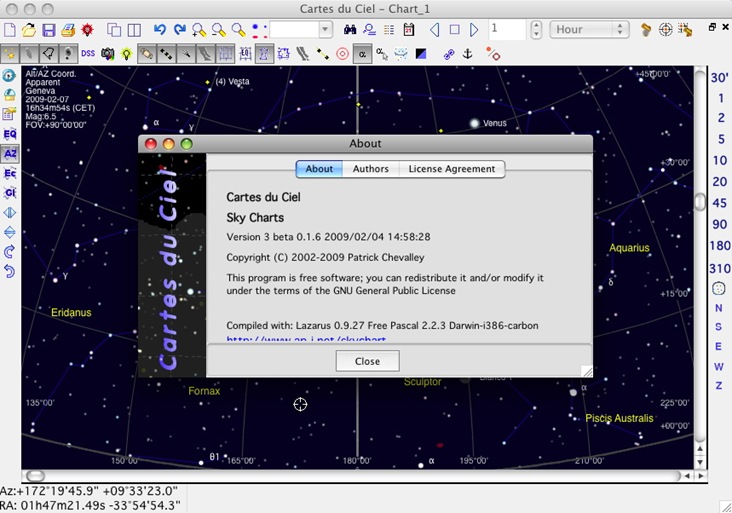732x513 pixels.
Task: Toggle background image with camera icon
Action: coord(107,54)
